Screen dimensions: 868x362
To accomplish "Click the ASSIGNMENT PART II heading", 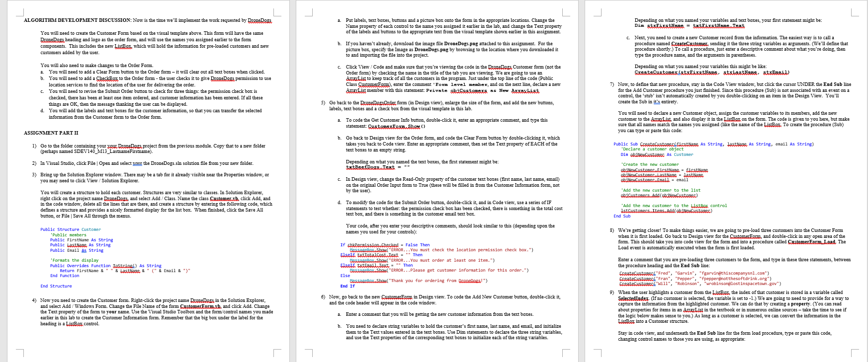I will [51, 133].
